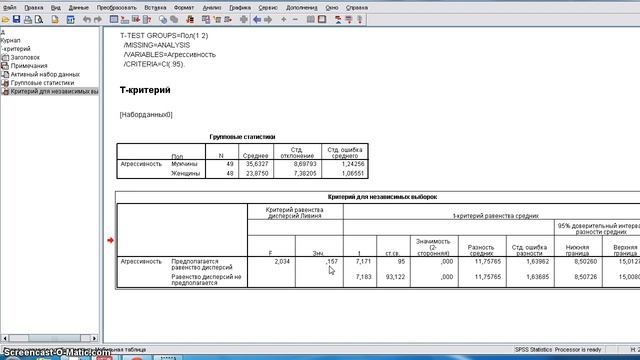Click the Критерий для независимых выборок table title
Image resolution: width=640 pixels, height=360 pixels.
tap(382, 197)
